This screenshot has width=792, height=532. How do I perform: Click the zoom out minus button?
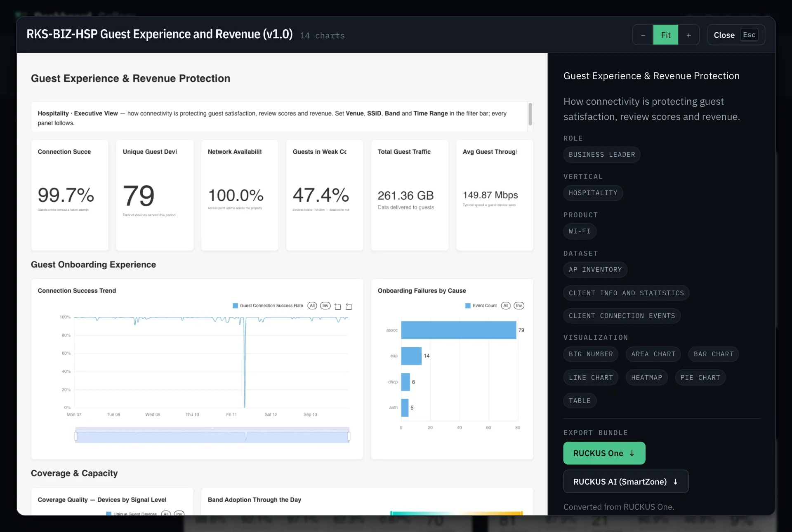[643, 35]
